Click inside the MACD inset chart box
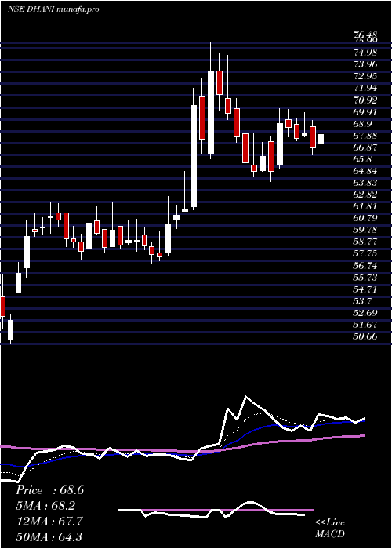 [216, 510]
